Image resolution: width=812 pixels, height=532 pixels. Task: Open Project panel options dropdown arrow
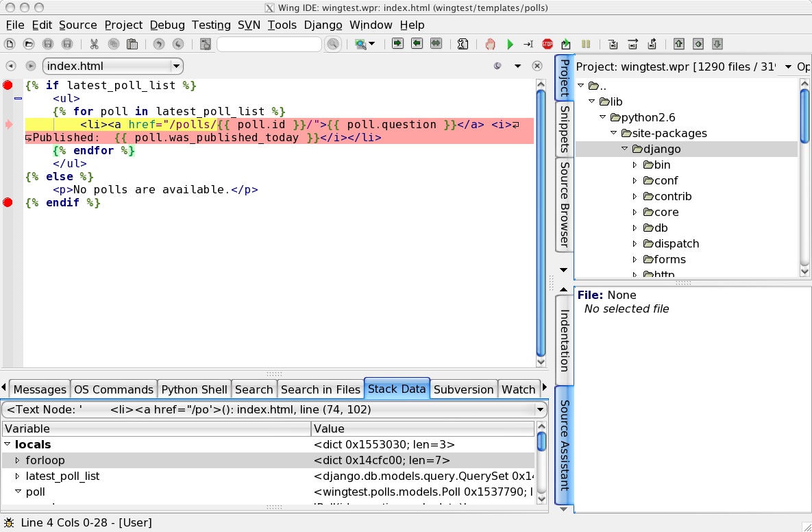click(x=788, y=66)
